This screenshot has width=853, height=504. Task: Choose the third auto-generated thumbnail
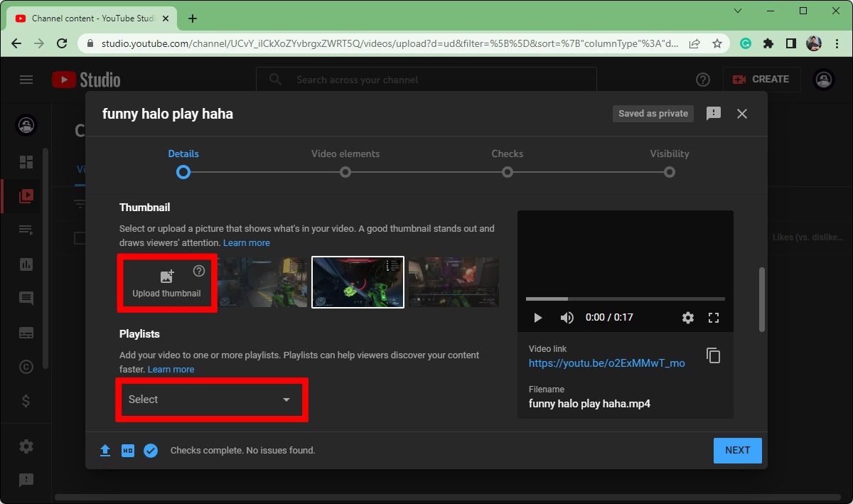pyautogui.click(x=454, y=282)
